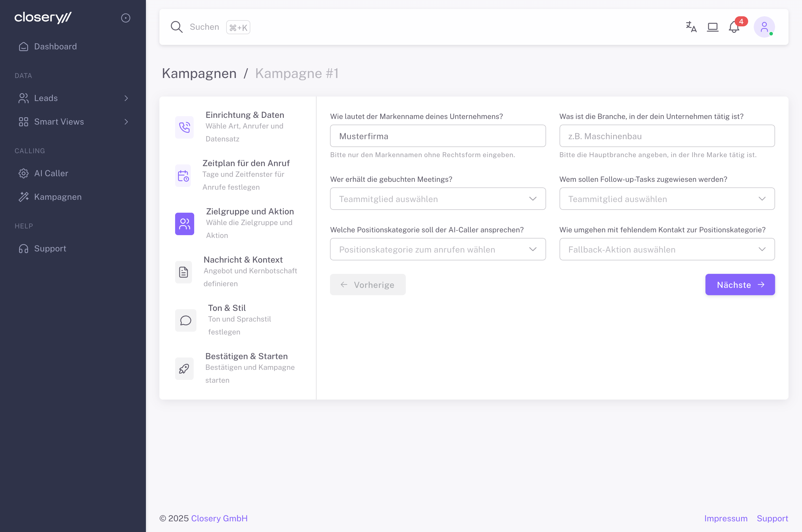Open the gebuchte Meetings Teammitglied dropdown
Viewport: 802px width, 532px height.
(437, 199)
